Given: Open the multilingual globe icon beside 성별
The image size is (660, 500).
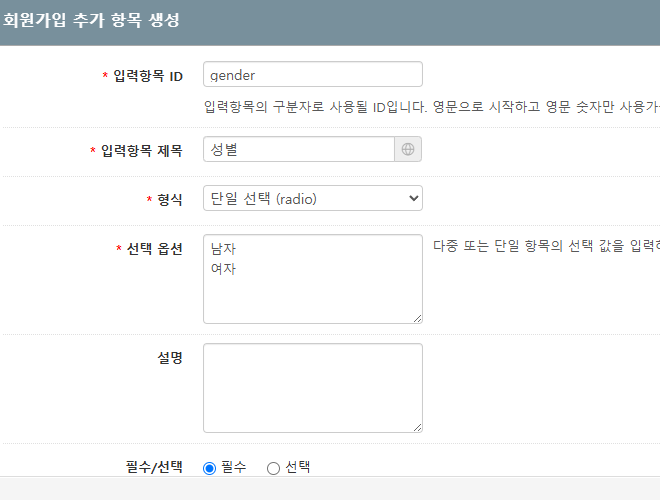Looking at the screenshot, I should point(408,149).
